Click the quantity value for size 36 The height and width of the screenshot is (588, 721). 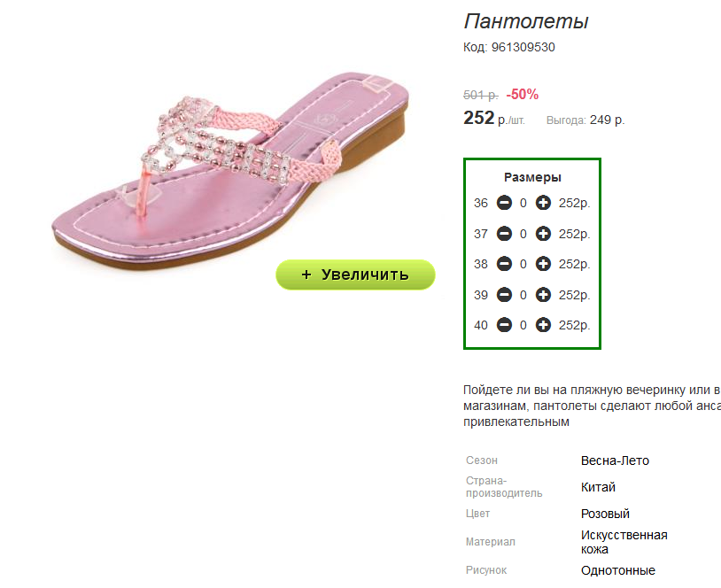tap(523, 203)
